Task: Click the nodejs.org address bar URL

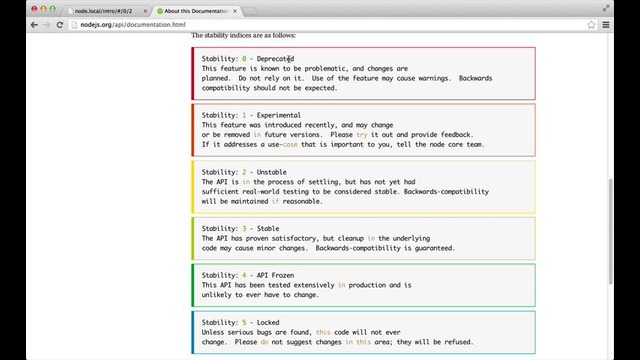Action: (x=133, y=25)
